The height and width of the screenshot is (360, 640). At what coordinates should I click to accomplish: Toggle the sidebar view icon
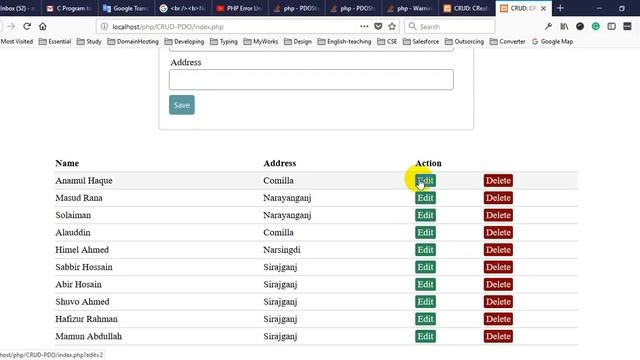pos(611,27)
